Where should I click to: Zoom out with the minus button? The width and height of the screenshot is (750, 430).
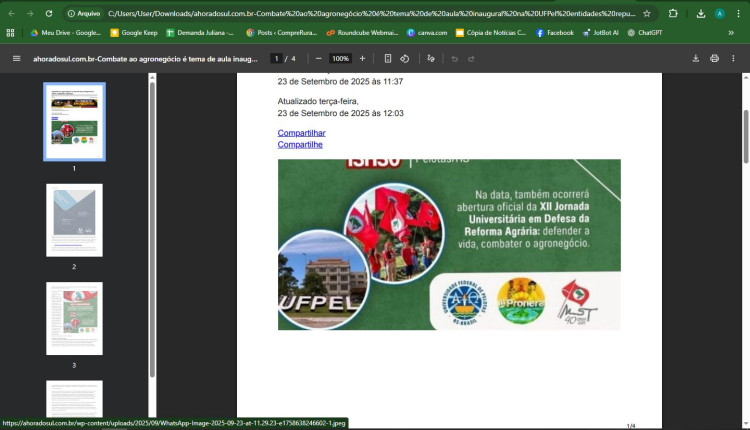point(319,59)
